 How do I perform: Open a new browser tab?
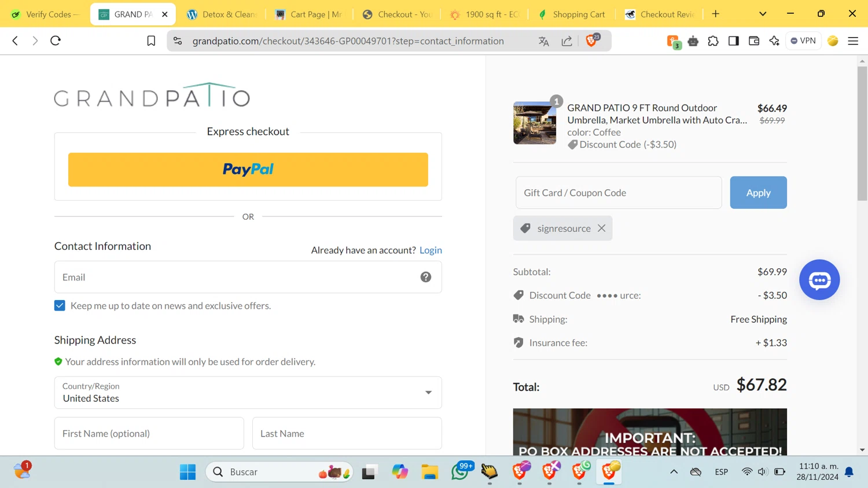716,14
